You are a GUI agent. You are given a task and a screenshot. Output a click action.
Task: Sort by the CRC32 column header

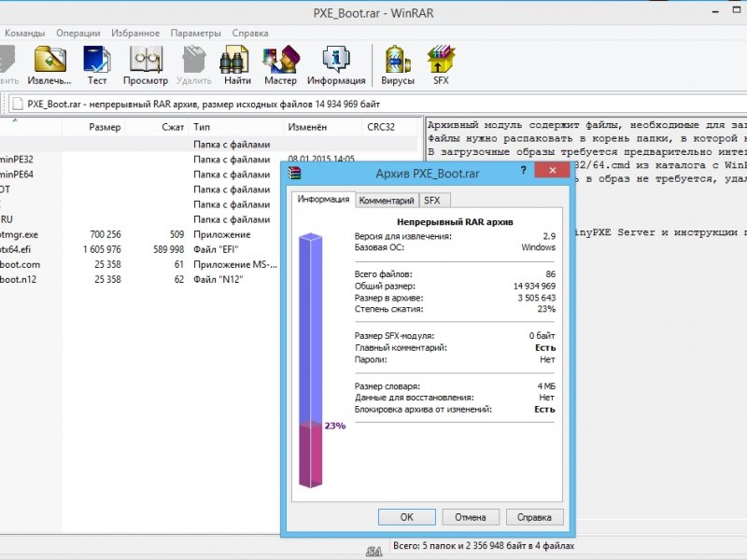coord(388,127)
